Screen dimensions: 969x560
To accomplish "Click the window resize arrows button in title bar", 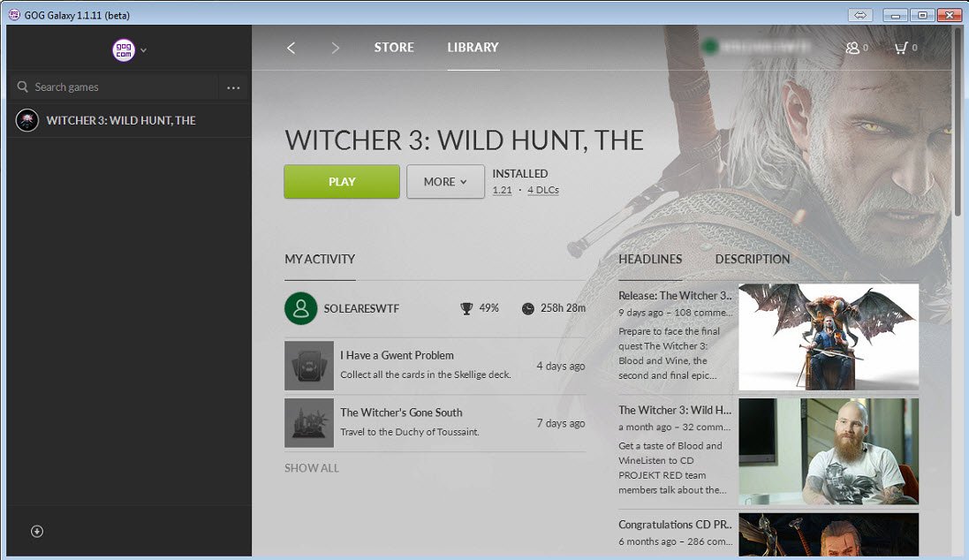I will click(x=860, y=15).
